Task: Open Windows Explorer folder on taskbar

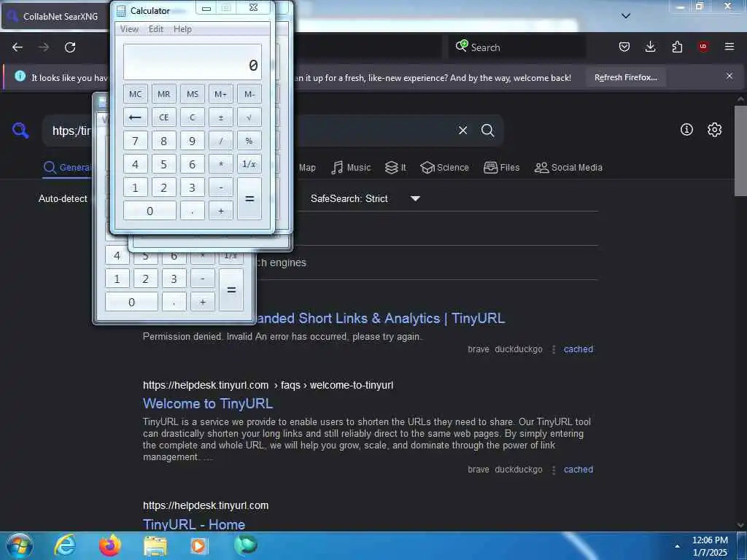Action: tap(155, 546)
